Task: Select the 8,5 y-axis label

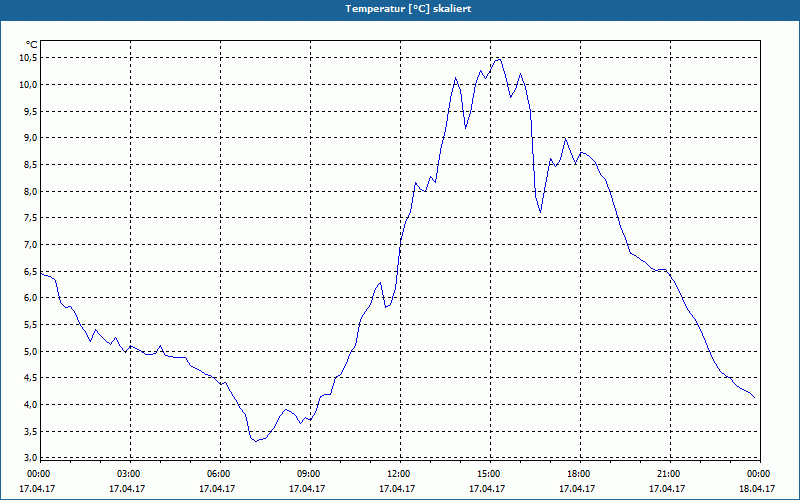Action: tap(31, 164)
